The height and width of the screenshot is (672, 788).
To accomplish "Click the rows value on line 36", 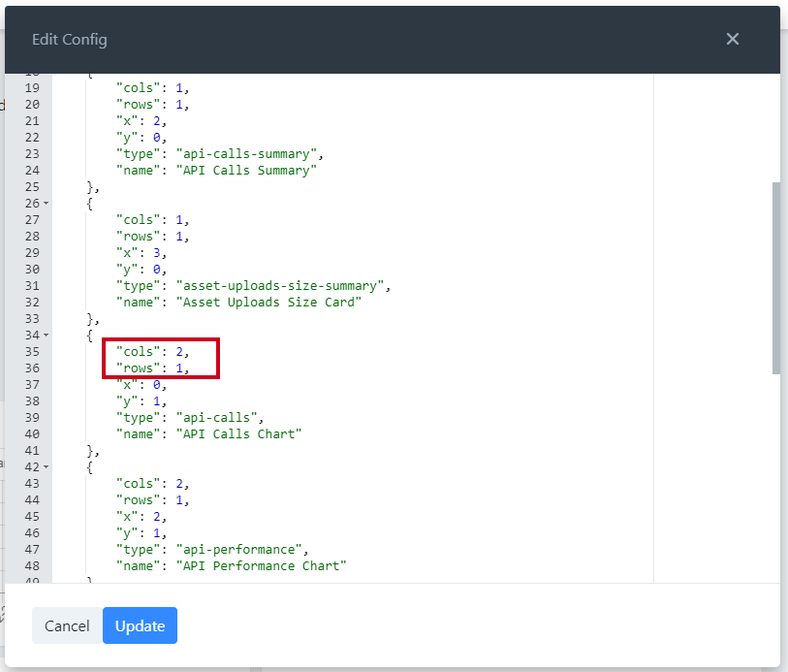I will pyautogui.click(x=179, y=368).
